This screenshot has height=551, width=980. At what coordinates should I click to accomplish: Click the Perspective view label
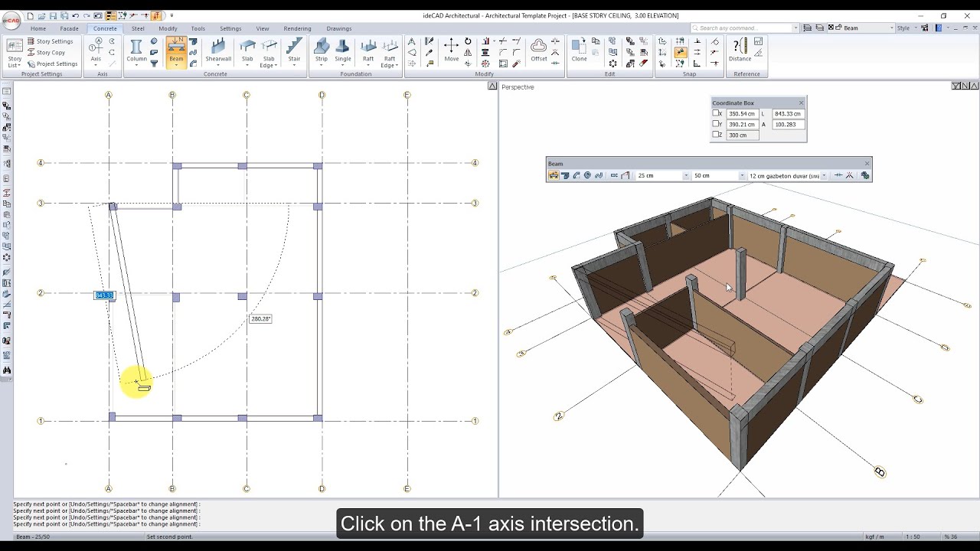[x=518, y=86]
